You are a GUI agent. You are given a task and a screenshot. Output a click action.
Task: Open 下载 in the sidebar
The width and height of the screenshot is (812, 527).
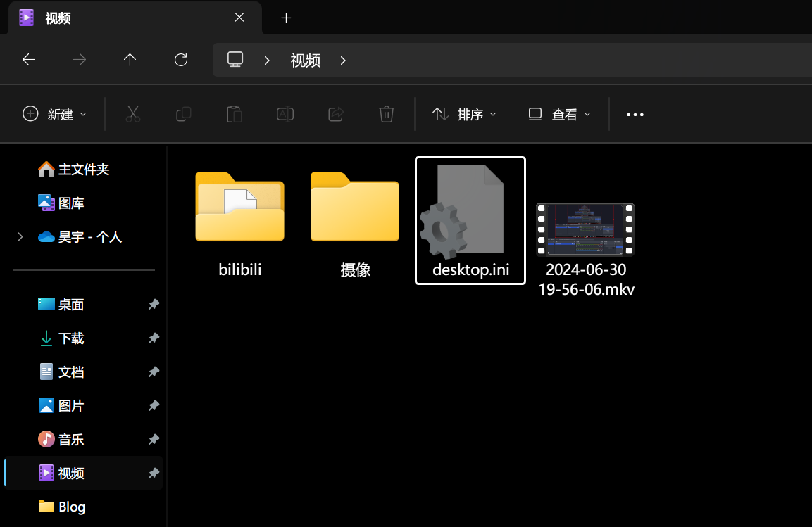(70, 338)
